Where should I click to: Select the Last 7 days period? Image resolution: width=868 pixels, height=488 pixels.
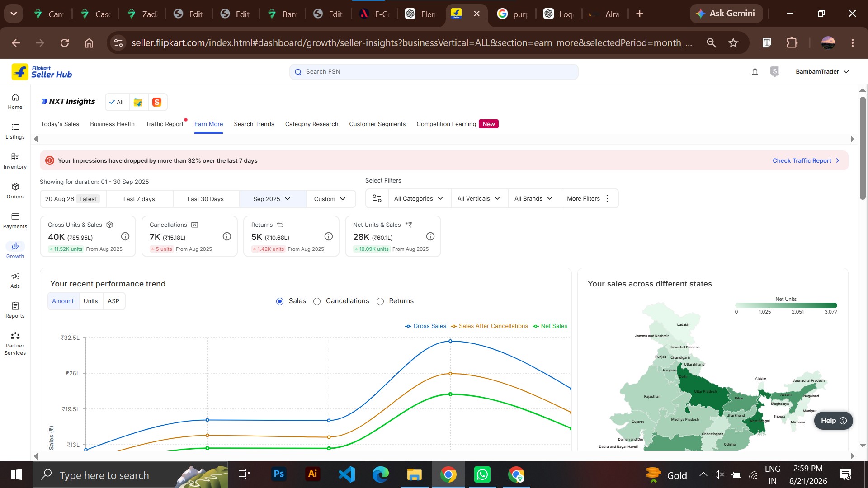coord(139,199)
